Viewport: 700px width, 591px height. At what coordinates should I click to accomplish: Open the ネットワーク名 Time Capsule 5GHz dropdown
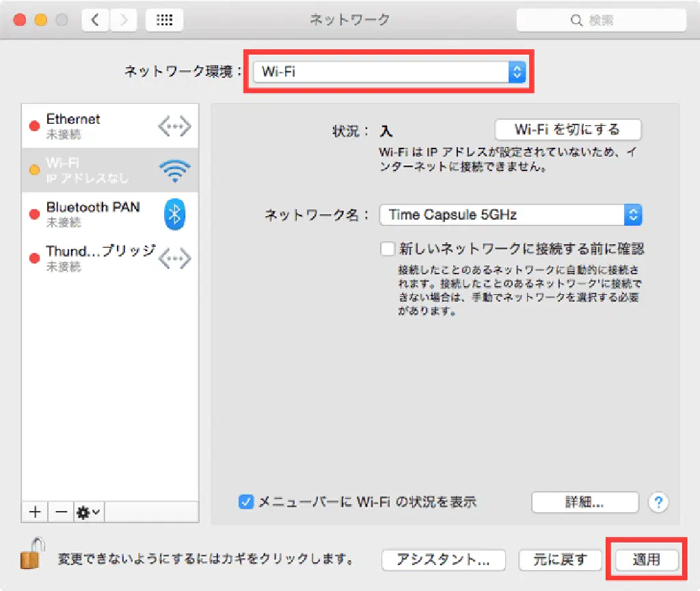(511, 215)
